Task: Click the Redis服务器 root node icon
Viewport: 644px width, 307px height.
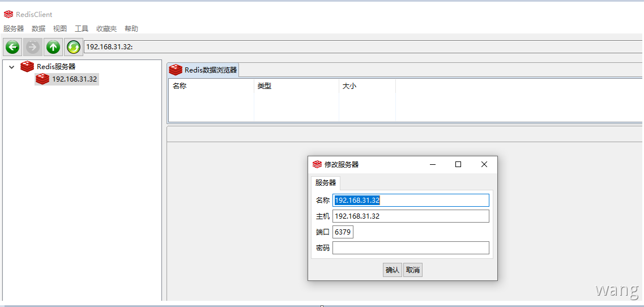Action: (x=27, y=67)
